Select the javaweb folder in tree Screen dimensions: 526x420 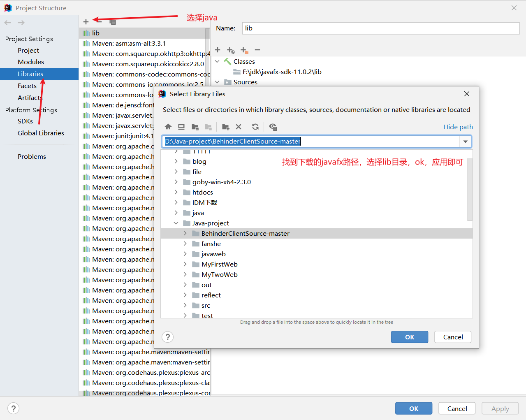(213, 254)
